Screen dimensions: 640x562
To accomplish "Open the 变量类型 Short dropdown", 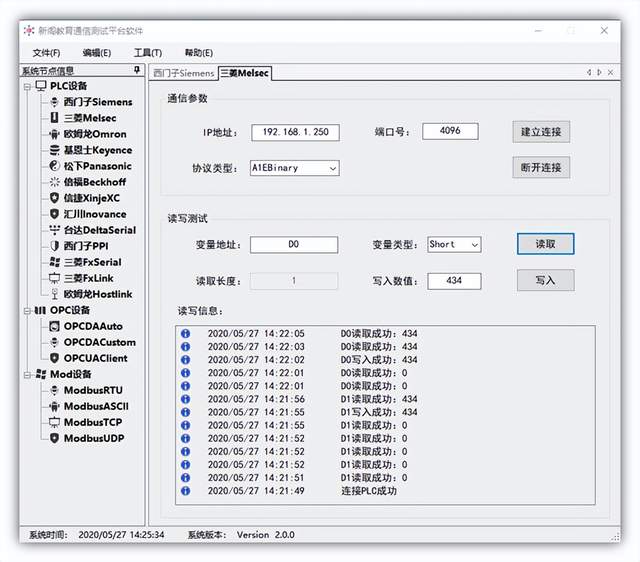I will pyautogui.click(x=475, y=245).
